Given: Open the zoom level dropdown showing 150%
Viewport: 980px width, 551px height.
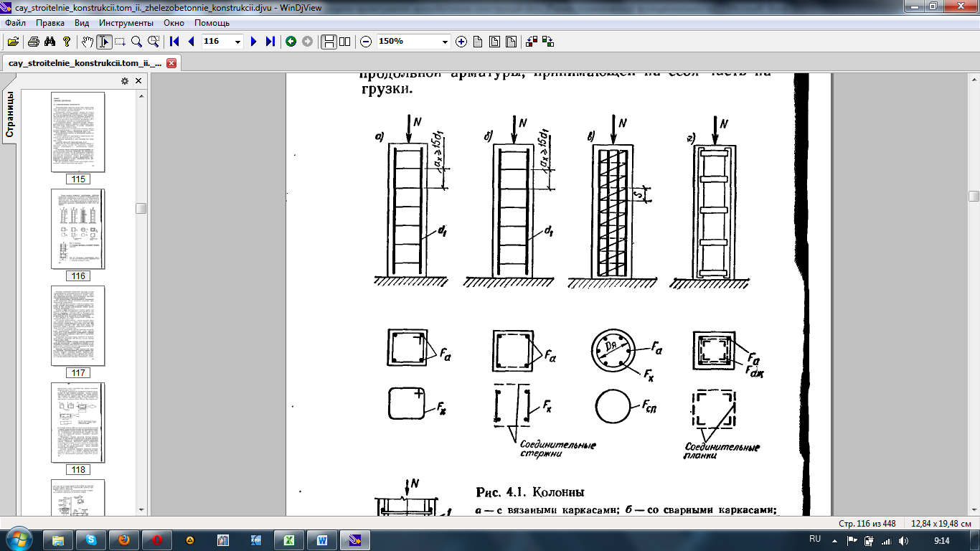Looking at the screenshot, I should coord(445,42).
